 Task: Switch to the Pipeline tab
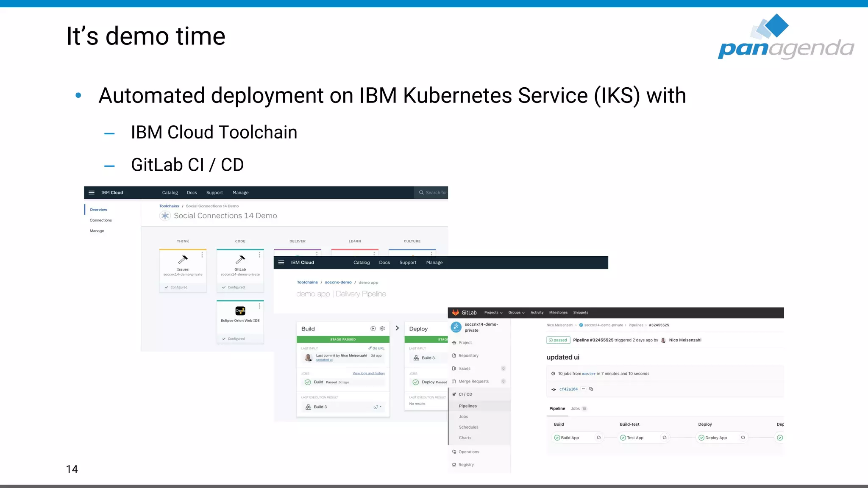point(557,409)
